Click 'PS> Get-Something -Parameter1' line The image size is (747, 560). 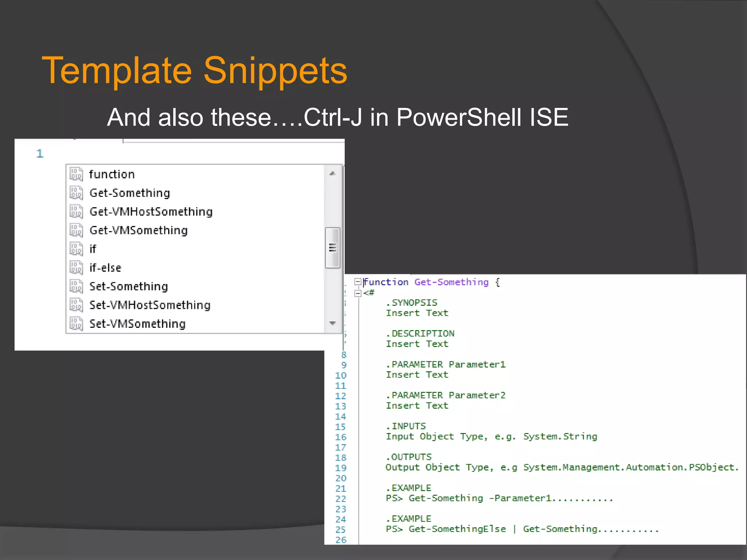click(499, 498)
